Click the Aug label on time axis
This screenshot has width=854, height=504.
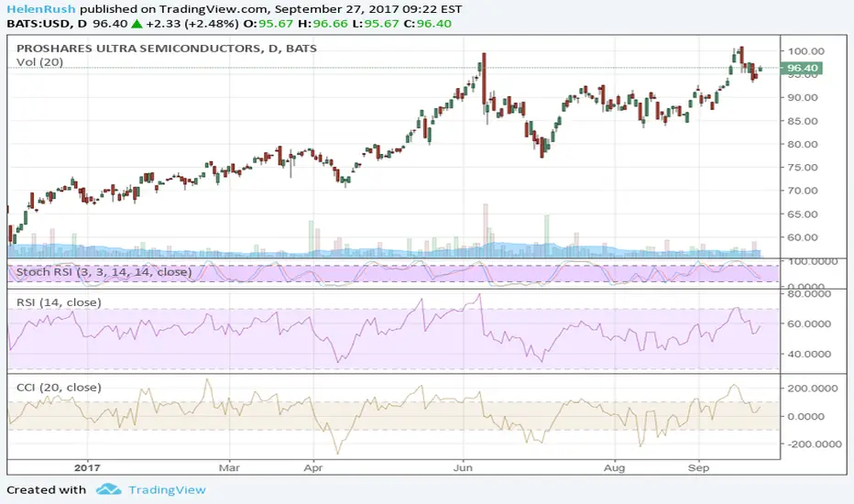(614, 467)
